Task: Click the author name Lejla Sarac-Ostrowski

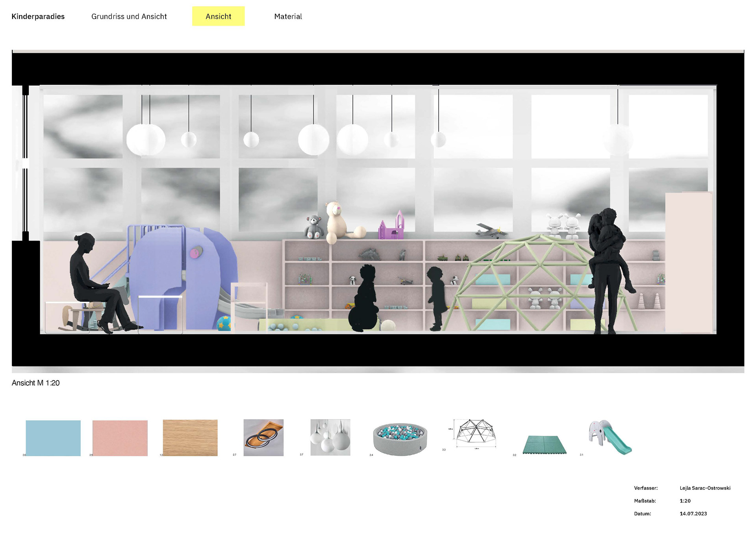Action: point(705,488)
